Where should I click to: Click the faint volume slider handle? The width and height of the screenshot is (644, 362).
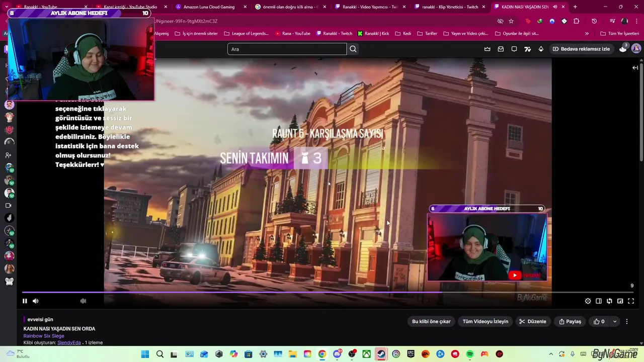point(83,301)
